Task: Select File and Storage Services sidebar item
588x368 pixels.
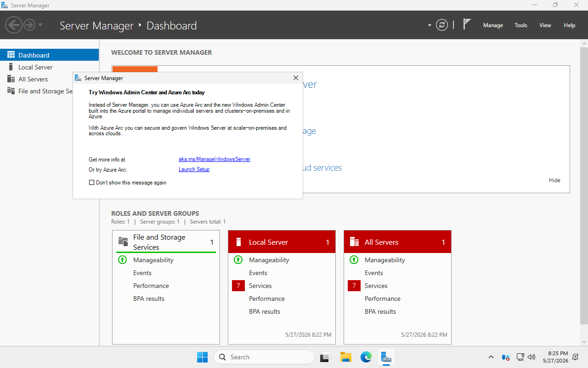Action: coord(36,91)
